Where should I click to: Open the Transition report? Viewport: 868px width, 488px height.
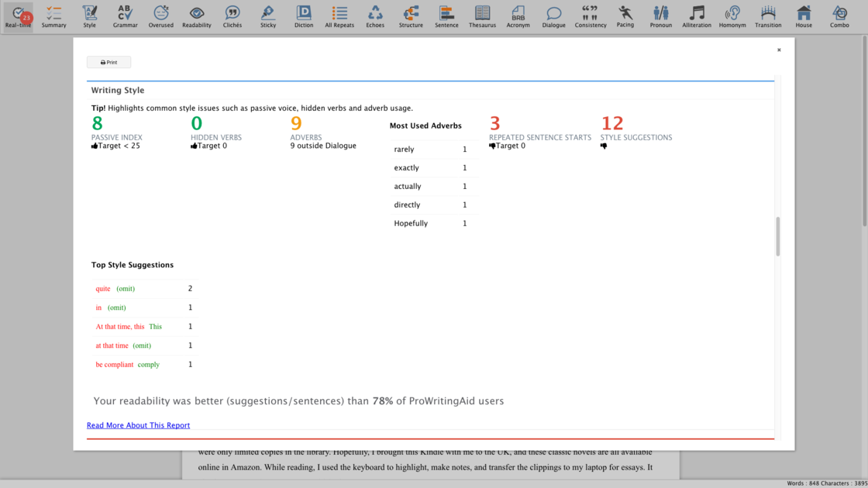[x=768, y=16]
